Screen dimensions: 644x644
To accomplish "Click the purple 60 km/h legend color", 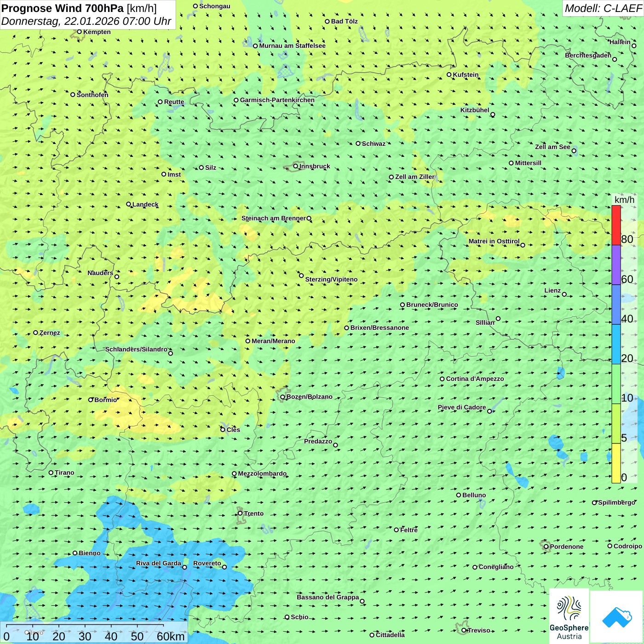I will point(616,264).
